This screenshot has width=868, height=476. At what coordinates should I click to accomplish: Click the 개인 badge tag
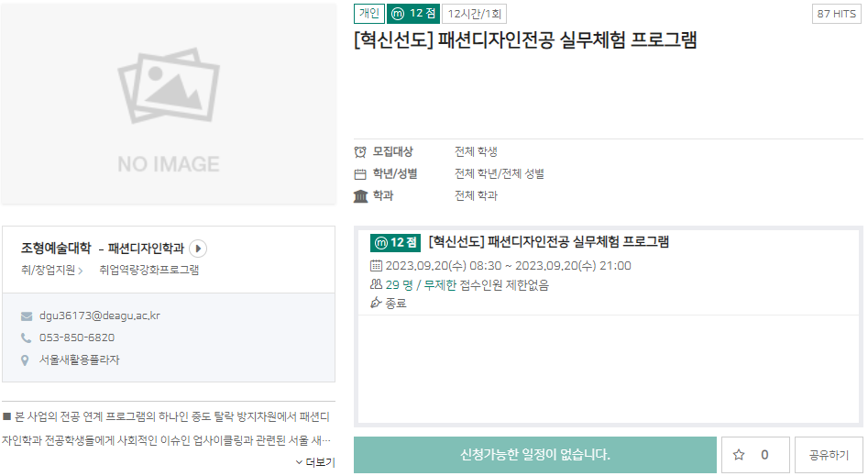point(368,14)
